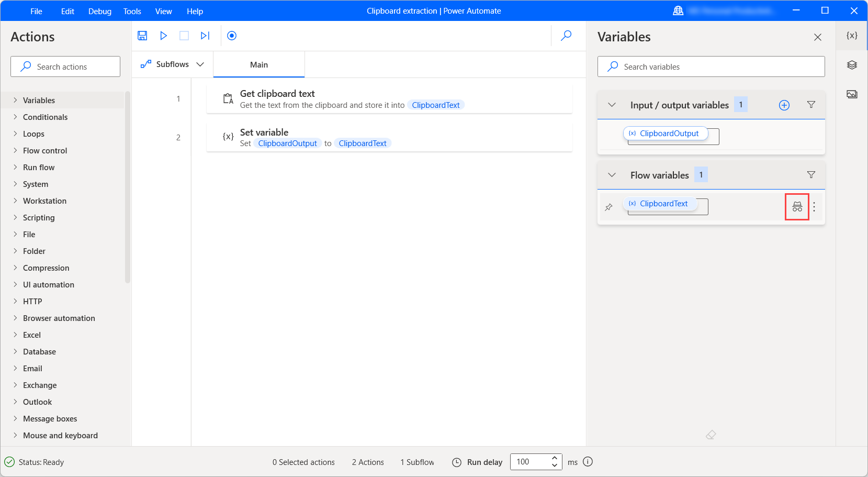Open the flow search magnifier icon
The width and height of the screenshot is (868, 477).
(x=566, y=36)
